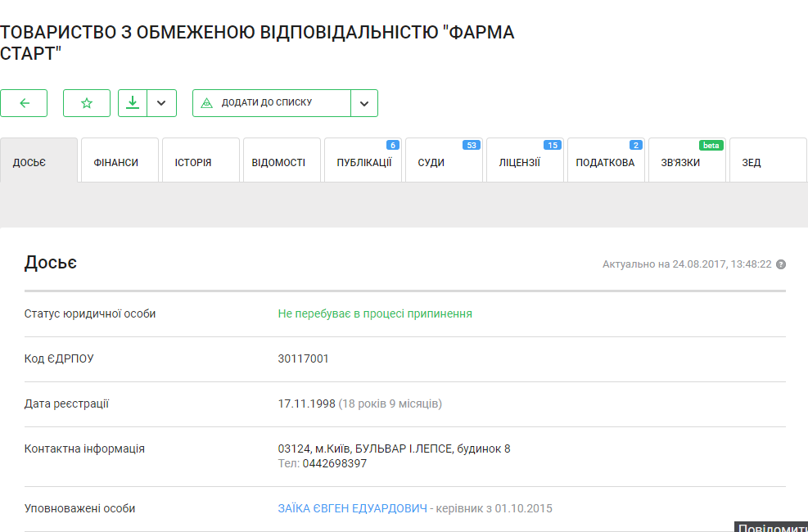808x532 pixels.
Task: Click the Повідомити button at bottom right
Action: click(770, 527)
